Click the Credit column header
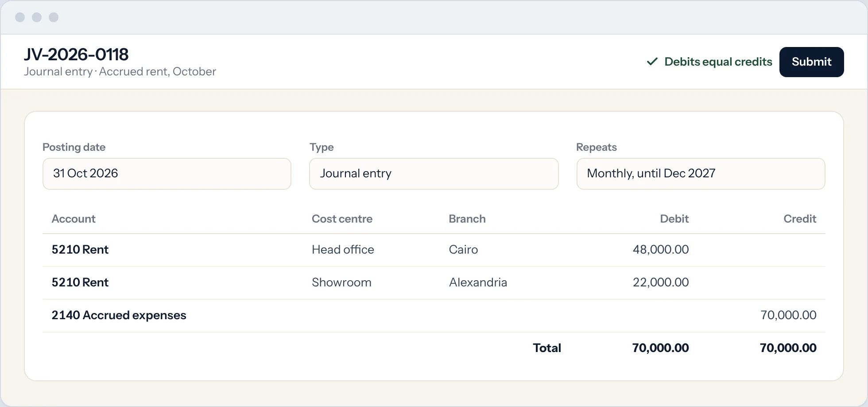Screen dimensions: 868x407 tap(800, 219)
